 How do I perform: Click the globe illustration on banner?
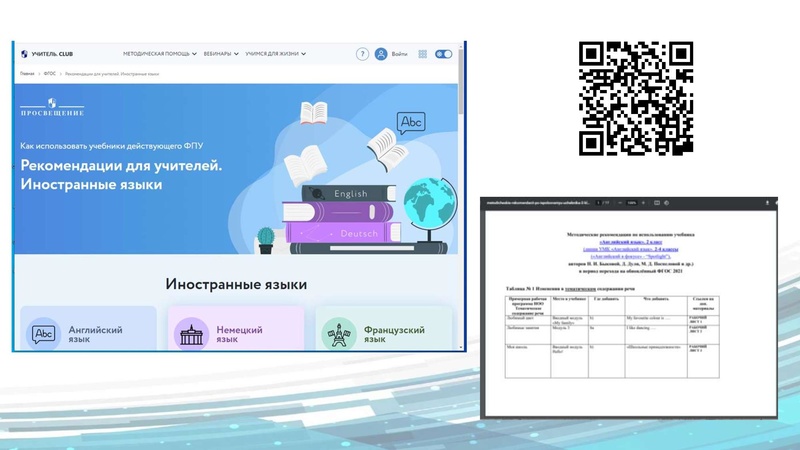click(430, 210)
